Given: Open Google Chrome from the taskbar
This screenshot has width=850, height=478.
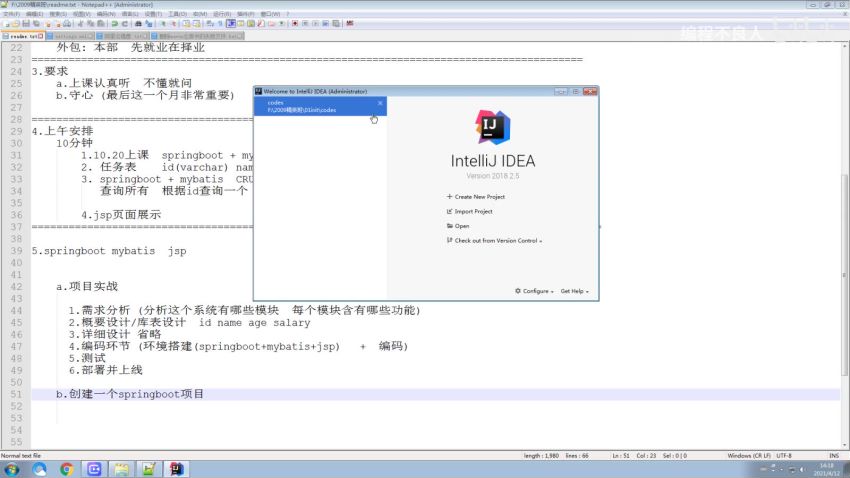Looking at the screenshot, I should point(67,469).
